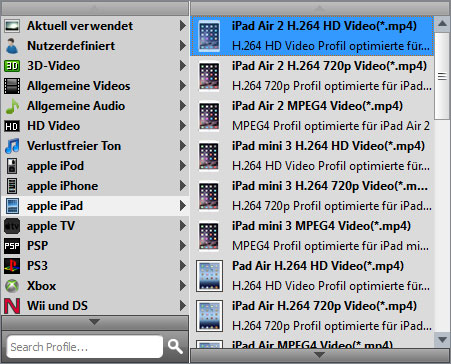Open the apple iPhone category
The height and width of the screenshot is (364, 451).
(95, 186)
